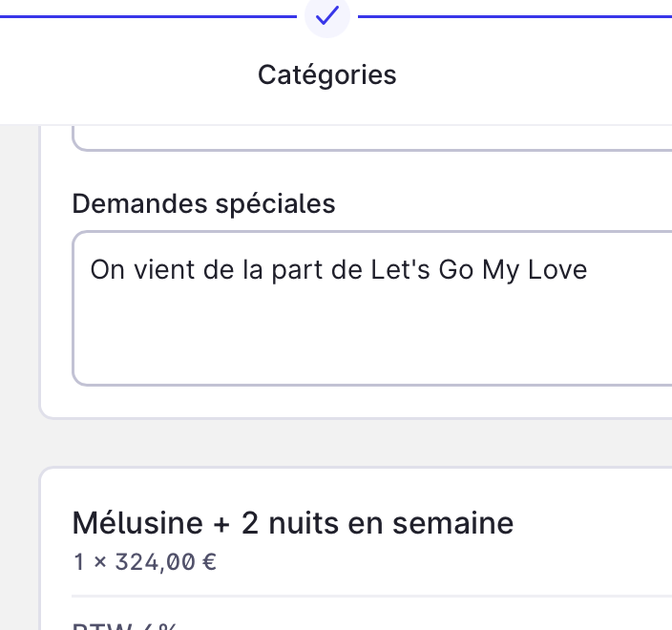Viewport: 672px width, 630px height.
Task: Click the word "Let's" in special requests
Action: tap(400, 270)
